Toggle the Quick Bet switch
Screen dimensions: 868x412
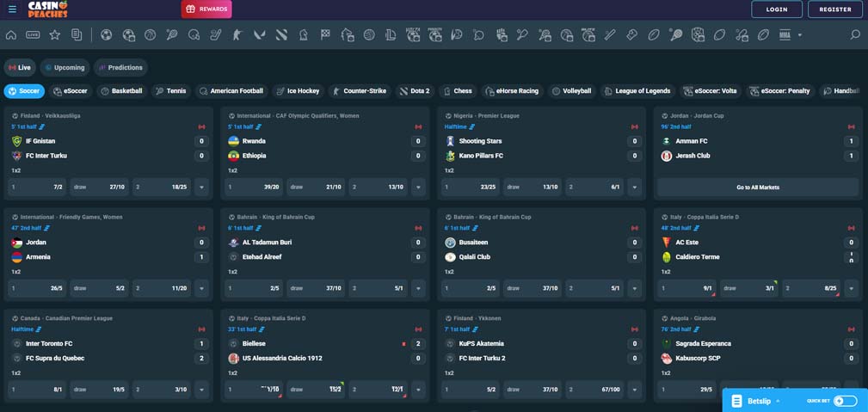click(x=845, y=401)
